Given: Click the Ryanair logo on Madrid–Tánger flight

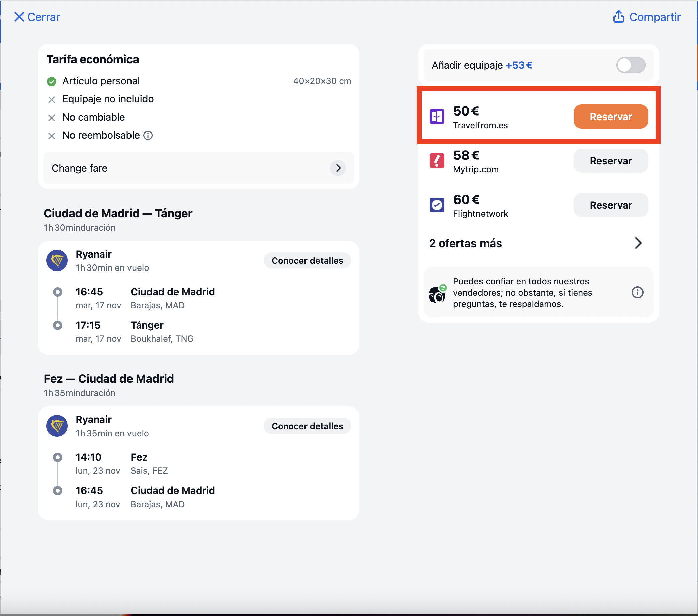Looking at the screenshot, I should click(x=57, y=260).
